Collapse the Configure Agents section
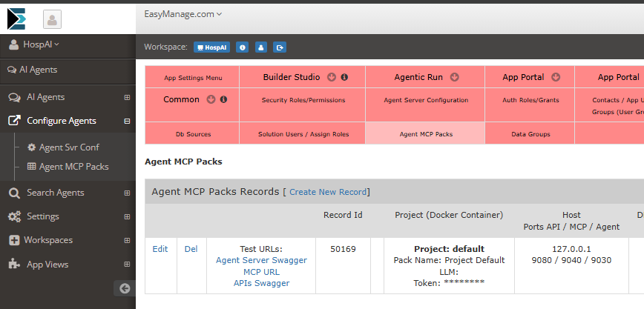The width and height of the screenshot is (644, 309). pos(127,121)
